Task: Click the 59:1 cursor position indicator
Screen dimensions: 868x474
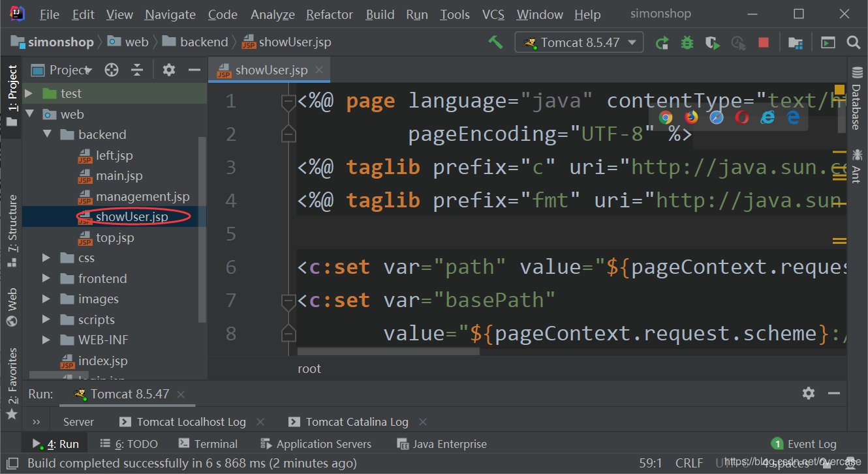Action: pos(651,464)
